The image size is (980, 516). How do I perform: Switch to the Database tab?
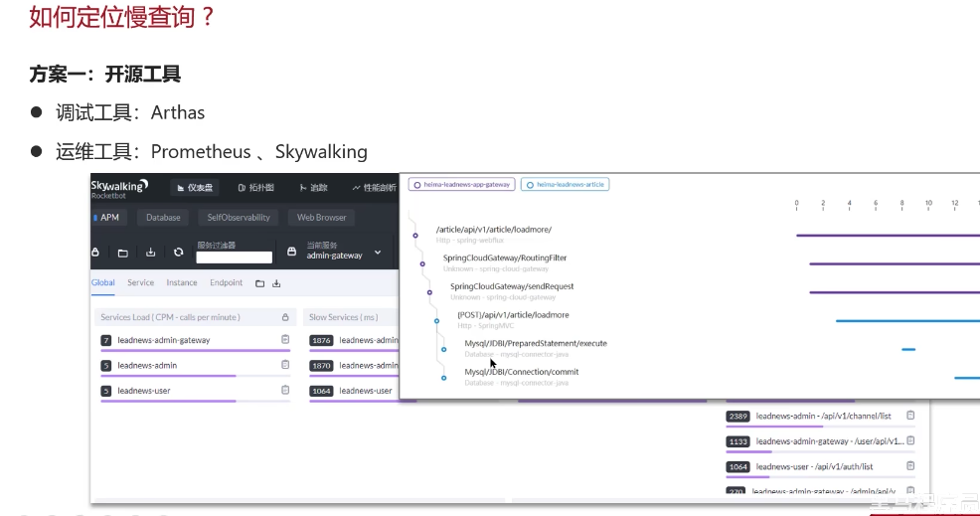pos(163,218)
